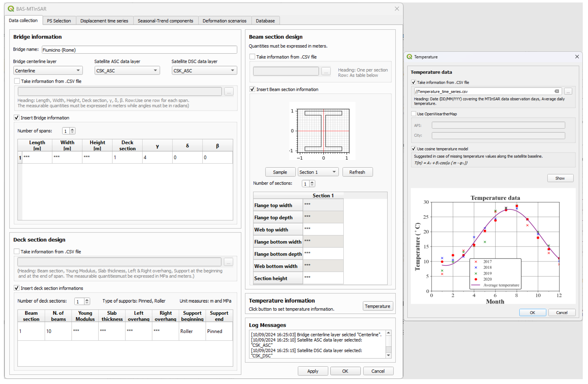The width and height of the screenshot is (588, 384).
Task: Open Bridge centerline layer dropdown
Action: click(48, 71)
